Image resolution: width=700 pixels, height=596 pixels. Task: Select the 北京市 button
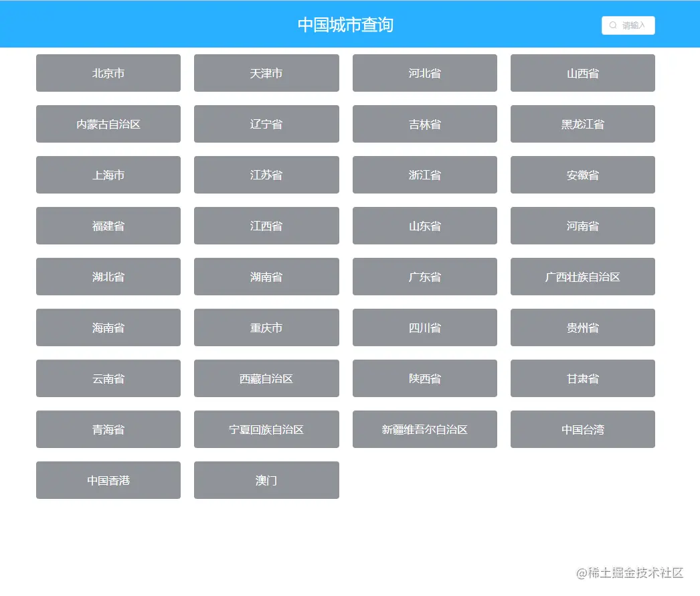(x=108, y=73)
